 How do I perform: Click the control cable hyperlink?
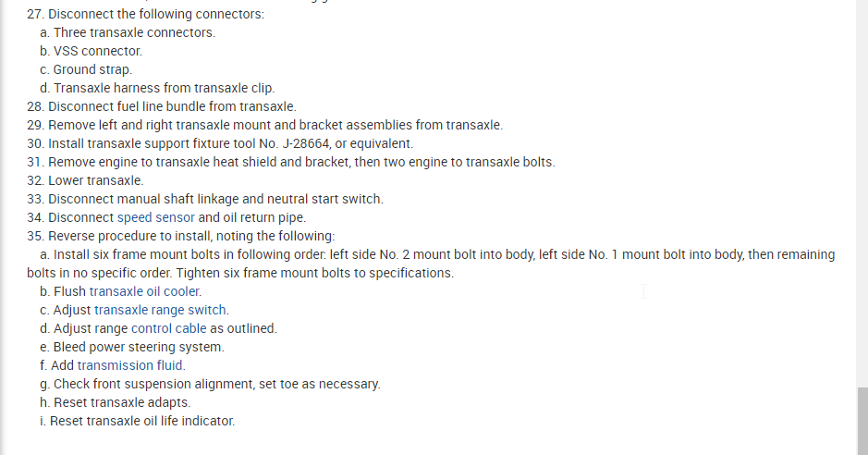pyautogui.click(x=168, y=328)
